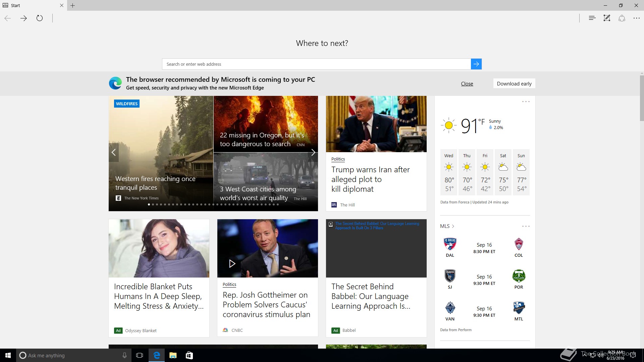
Task: Open The Secret Behind Babbel ad headline
Action: (x=371, y=296)
